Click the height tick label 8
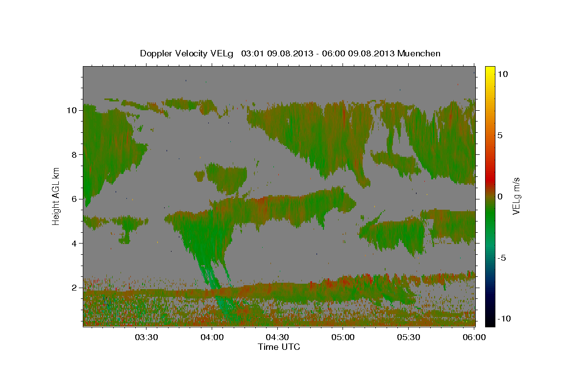Screen dimensions: 588x392 click(x=74, y=155)
